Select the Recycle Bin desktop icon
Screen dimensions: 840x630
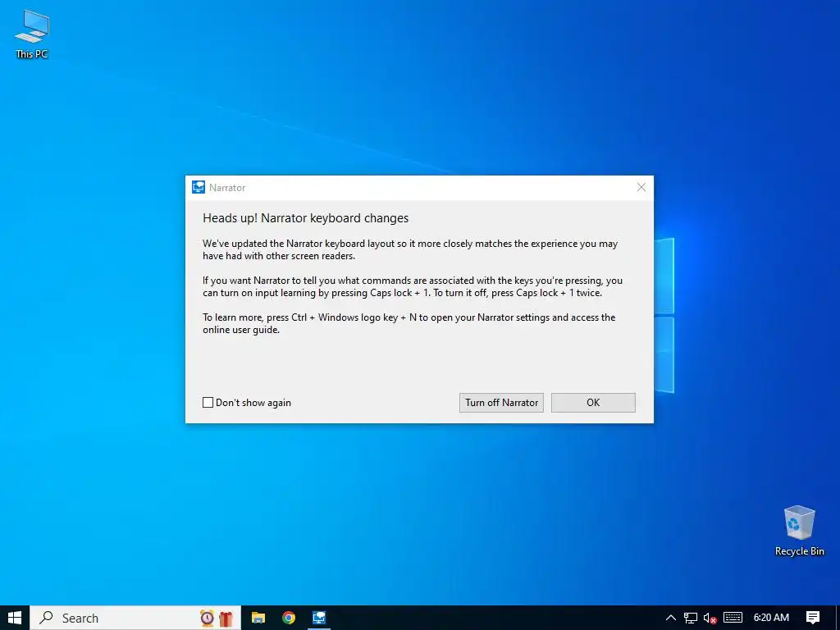click(799, 531)
